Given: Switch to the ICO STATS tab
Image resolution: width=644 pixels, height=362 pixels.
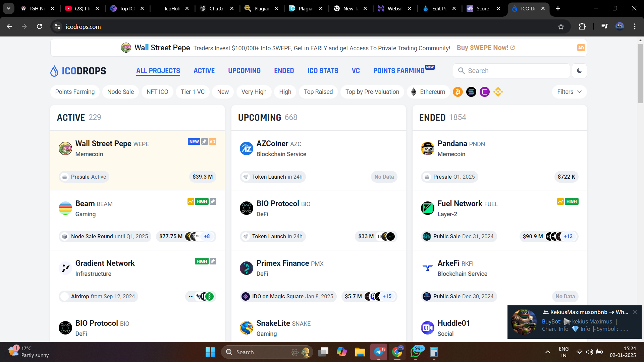Looking at the screenshot, I should click(x=323, y=70).
